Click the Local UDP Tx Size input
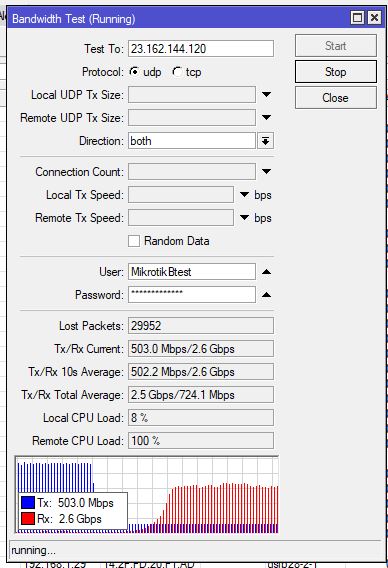The height and width of the screenshot is (568, 388). click(192, 95)
